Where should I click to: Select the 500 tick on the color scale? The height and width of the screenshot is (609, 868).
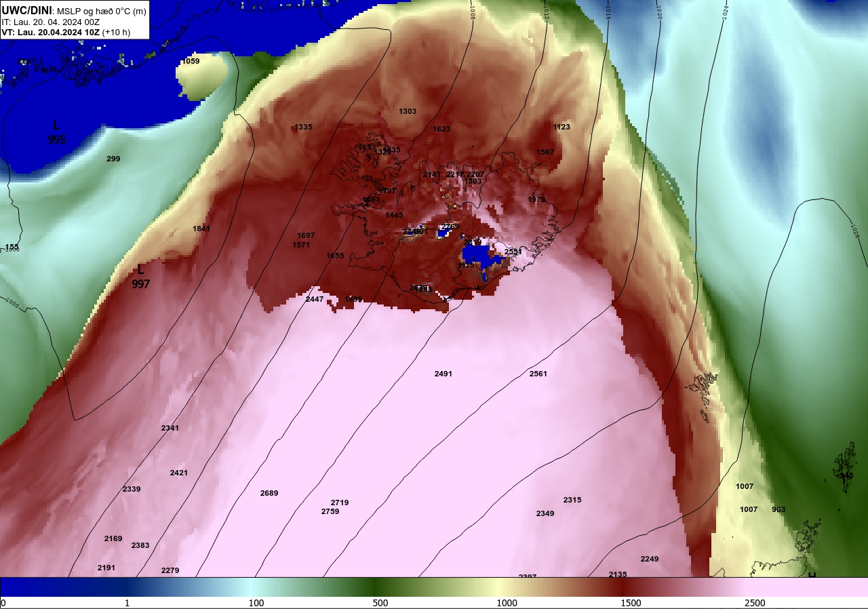click(380, 603)
